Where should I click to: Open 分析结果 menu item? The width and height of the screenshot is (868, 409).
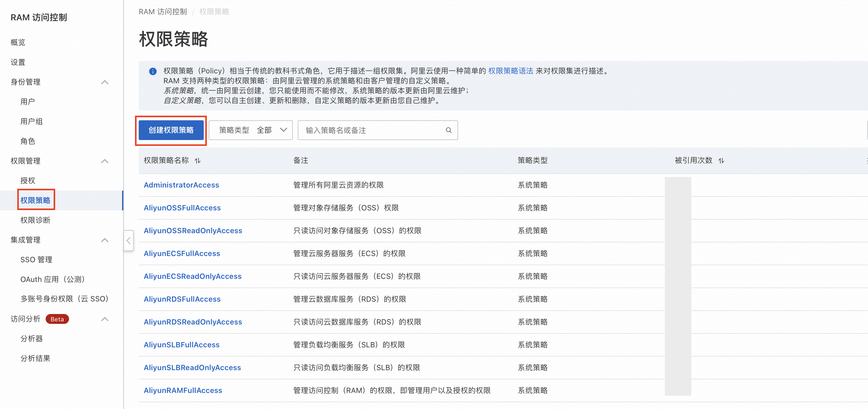[x=35, y=358]
